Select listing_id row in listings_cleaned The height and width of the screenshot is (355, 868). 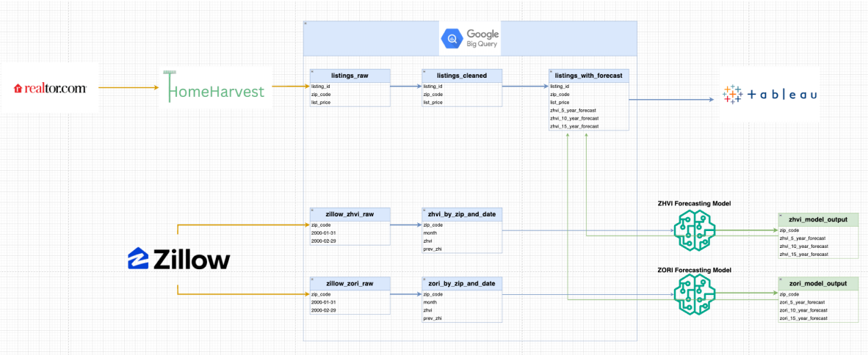tap(462, 87)
